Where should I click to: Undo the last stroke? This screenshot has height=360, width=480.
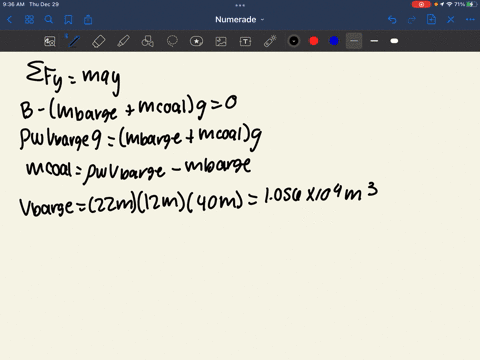coord(392,20)
